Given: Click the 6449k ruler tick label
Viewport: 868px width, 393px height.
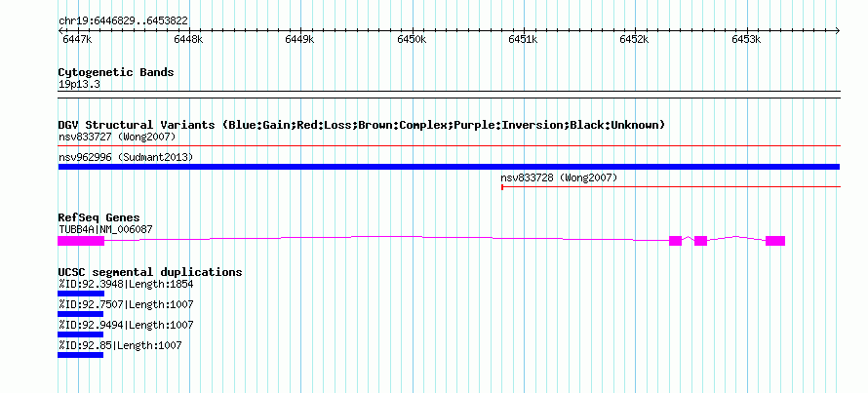Looking at the screenshot, I should tap(299, 39).
